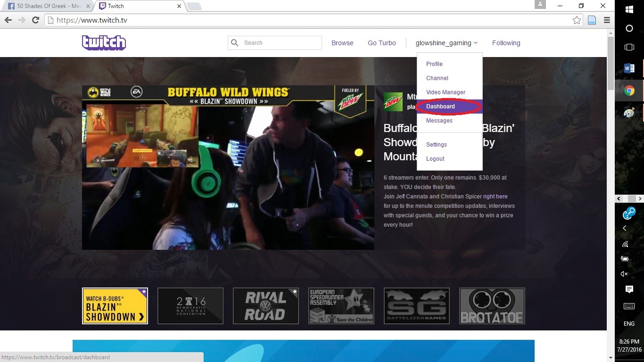Open the Wi-Fi network icon

pos(625,244)
